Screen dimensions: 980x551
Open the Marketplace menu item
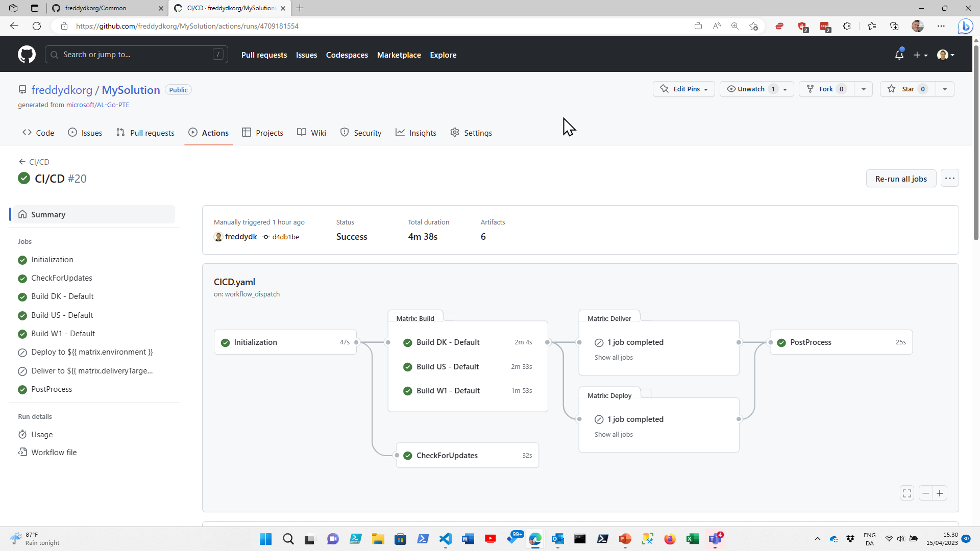[399, 55]
